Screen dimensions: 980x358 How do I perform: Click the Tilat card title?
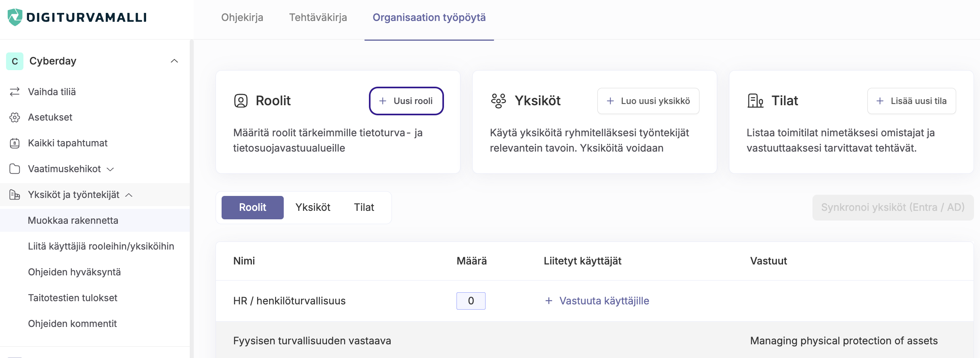coord(785,101)
